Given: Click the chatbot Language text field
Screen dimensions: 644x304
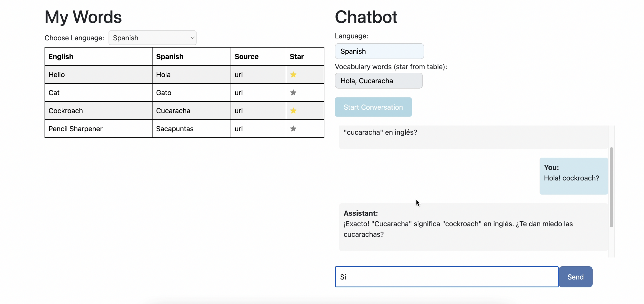Looking at the screenshot, I should pyautogui.click(x=379, y=51).
